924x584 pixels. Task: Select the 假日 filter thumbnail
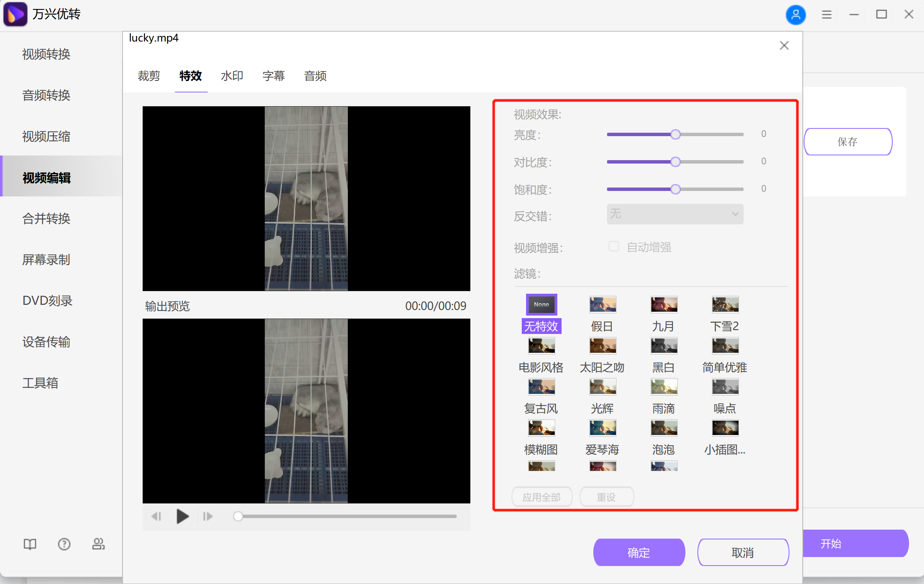[x=602, y=305]
